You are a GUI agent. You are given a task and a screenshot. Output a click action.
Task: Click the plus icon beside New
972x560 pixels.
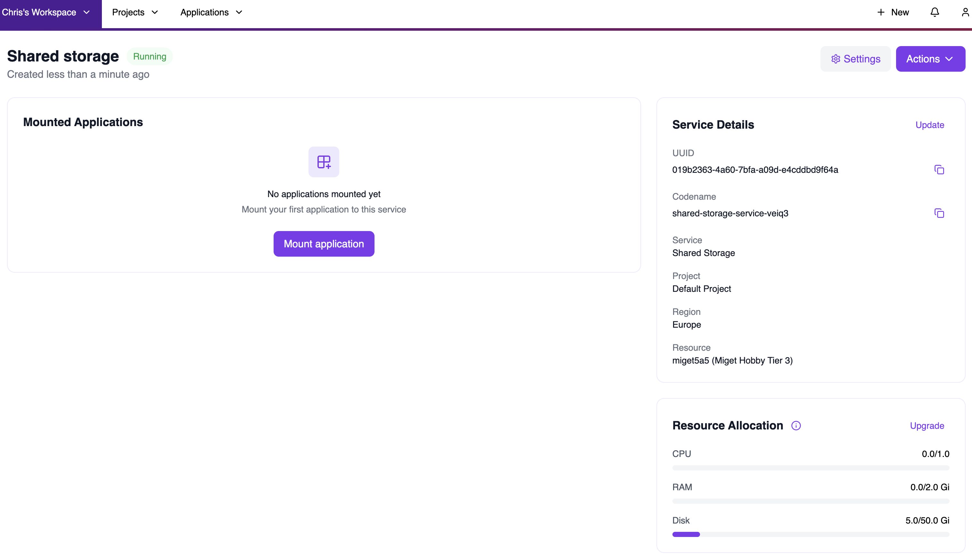[880, 12]
